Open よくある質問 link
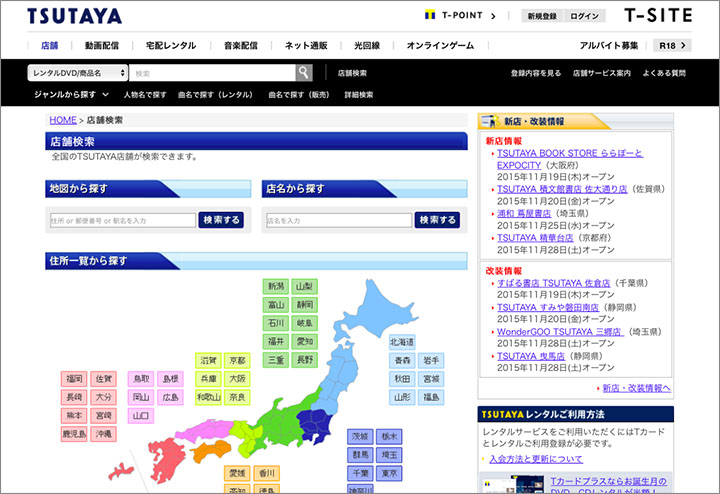 pyautogui.click(x=664, y=73)
